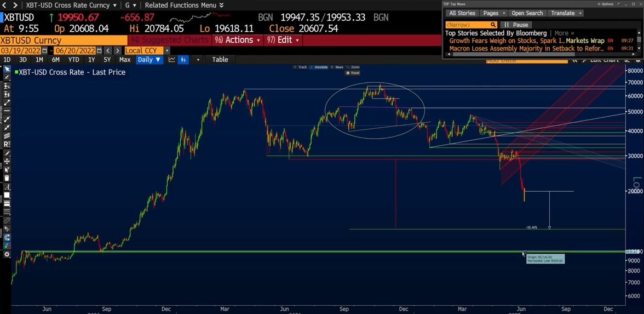644x314 pixels.
Task: Select the YTD range tab
Action: [74, 60]
